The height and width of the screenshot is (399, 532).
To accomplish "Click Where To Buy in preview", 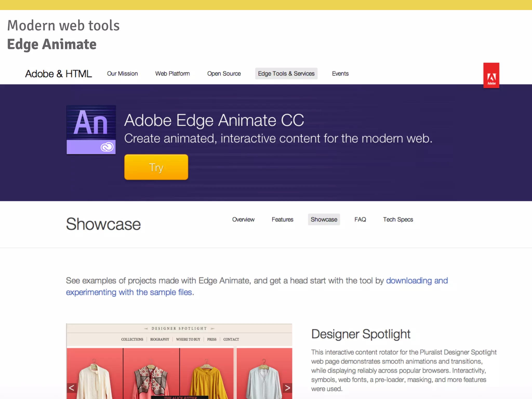I will click(x=188, y=339).
